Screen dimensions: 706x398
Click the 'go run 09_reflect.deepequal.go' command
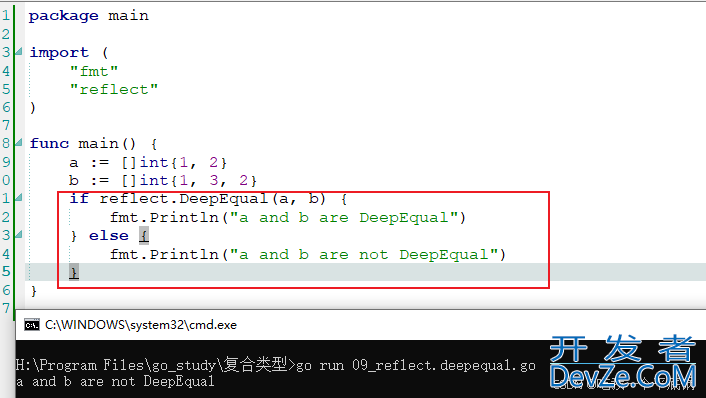[417, 365]
